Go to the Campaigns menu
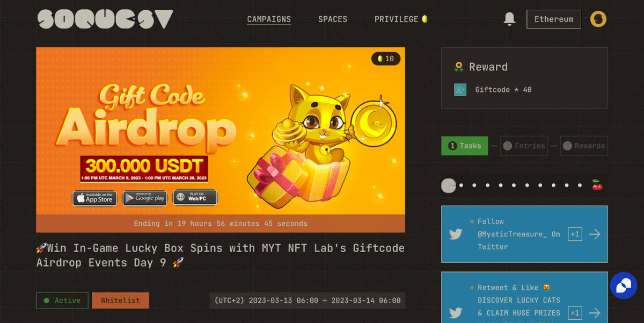The width and height of the screenshot is (644, 323). [x=269, y=19]
